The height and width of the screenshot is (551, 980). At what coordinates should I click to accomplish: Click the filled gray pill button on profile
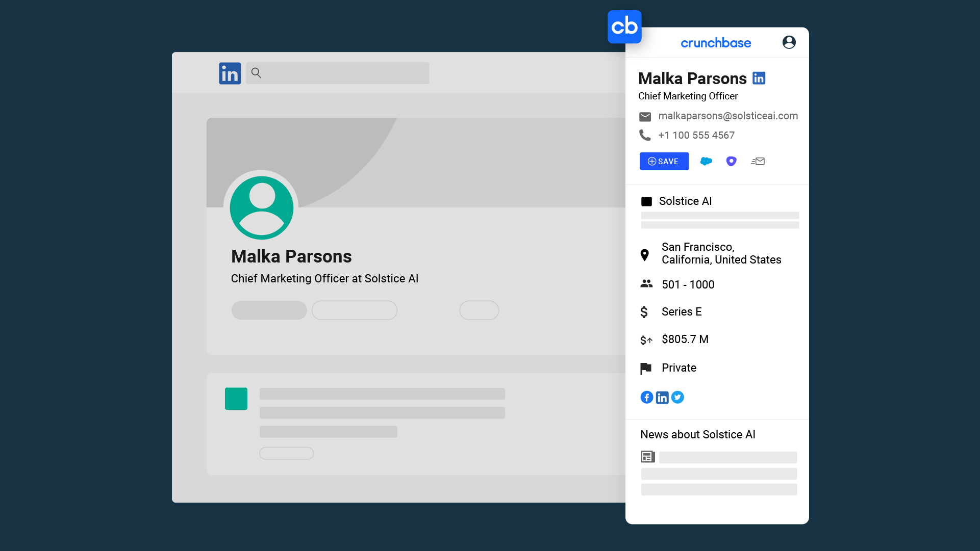(269, 310)
